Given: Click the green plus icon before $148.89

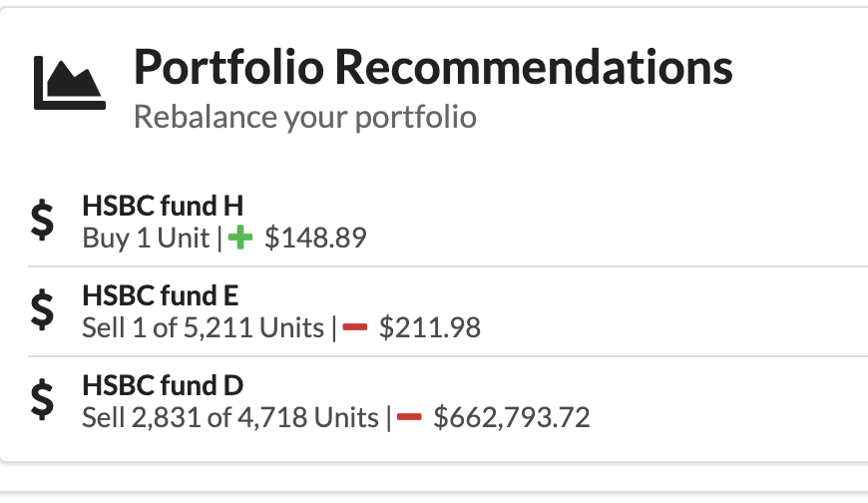Looking at the screenshot, I should click(241, 238).
